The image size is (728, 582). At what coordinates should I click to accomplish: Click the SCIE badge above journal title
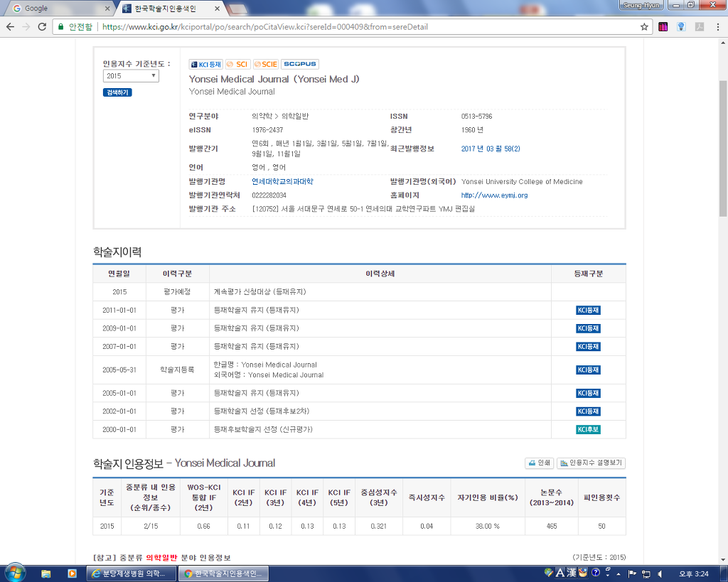pyautogui.click(x=266, y=64)
